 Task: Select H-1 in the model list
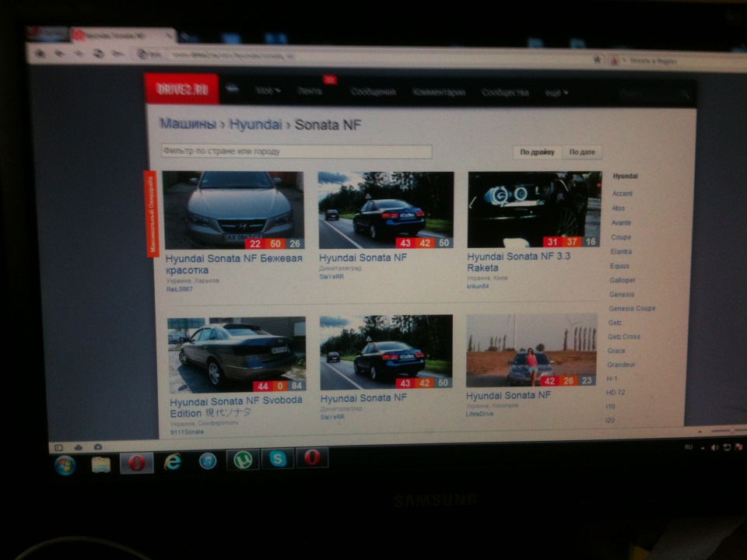(612, 379)
